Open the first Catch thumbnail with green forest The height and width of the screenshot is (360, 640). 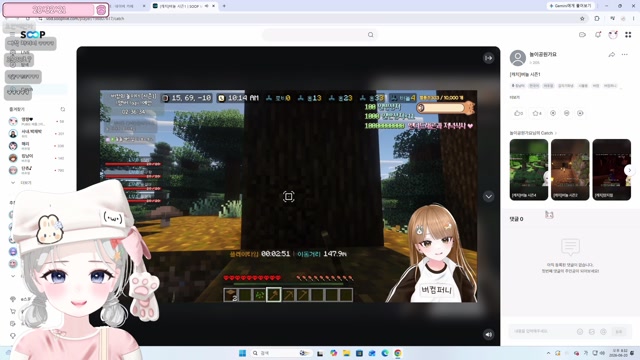[x=529, y=169]
